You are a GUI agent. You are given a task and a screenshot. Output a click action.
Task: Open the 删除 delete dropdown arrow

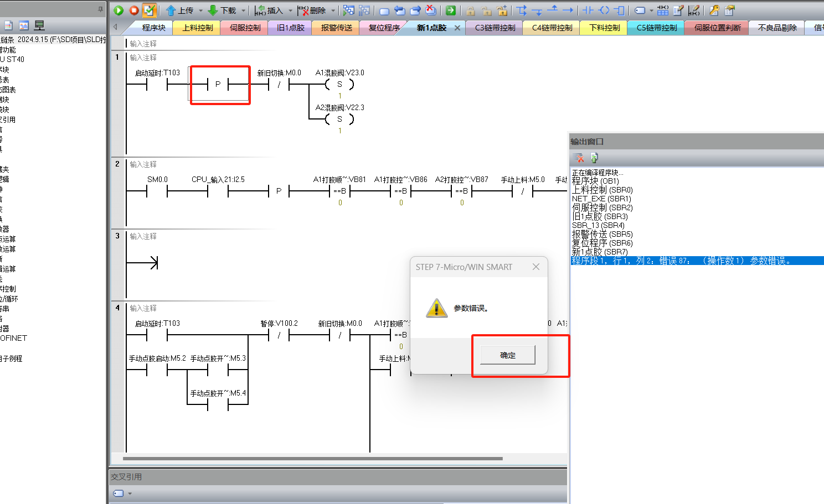333,11
